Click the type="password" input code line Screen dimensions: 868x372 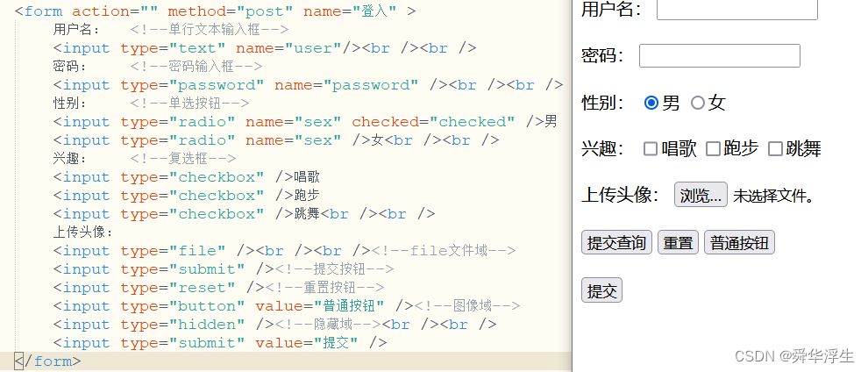pyautogui.click(x=308, y=85)
